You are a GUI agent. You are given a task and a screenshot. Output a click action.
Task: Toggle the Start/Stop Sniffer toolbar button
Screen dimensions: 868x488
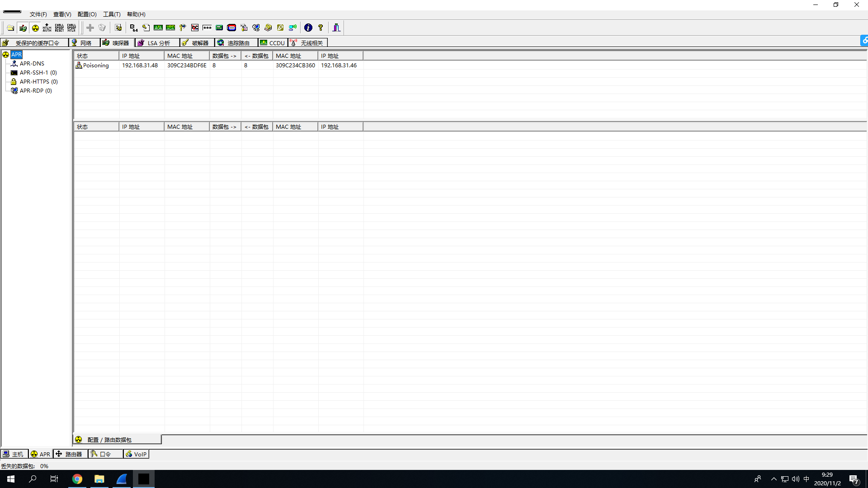[23, 28]
